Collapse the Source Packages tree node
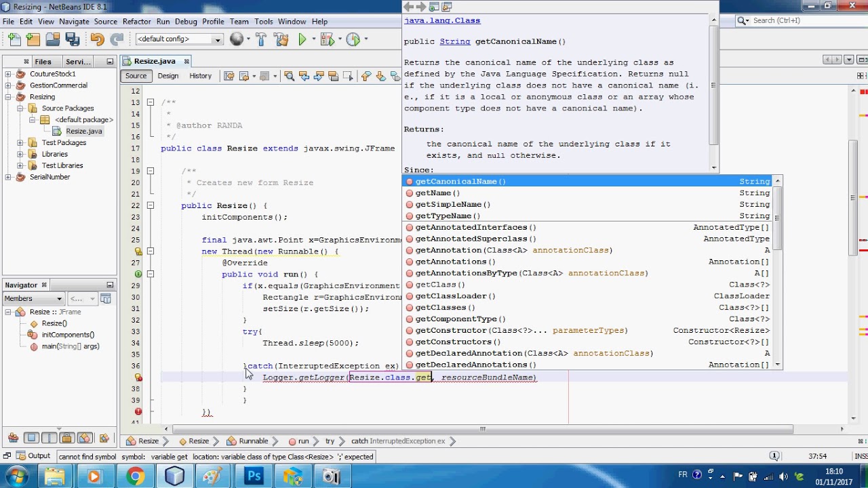Viewport: 868px width, 488px height. click(20, 108)
